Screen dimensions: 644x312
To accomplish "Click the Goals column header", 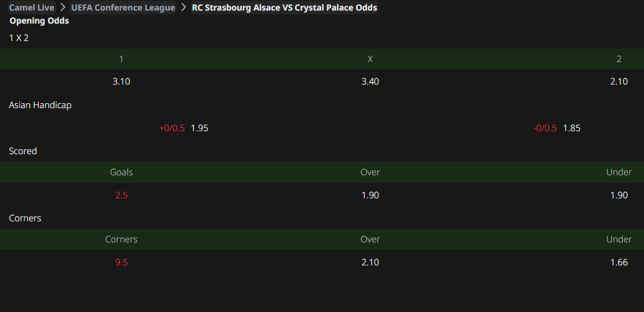I will pyautogui.click(x=121, y=172).
